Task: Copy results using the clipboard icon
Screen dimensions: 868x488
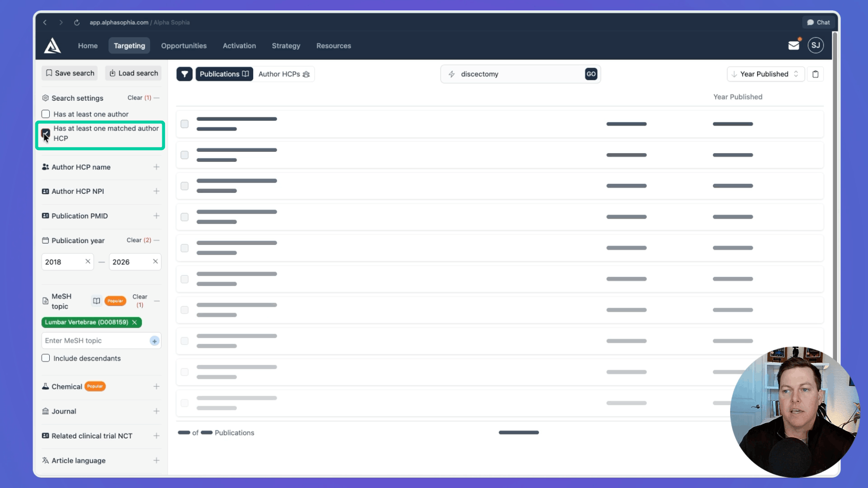Action: (x=816, y=74)
